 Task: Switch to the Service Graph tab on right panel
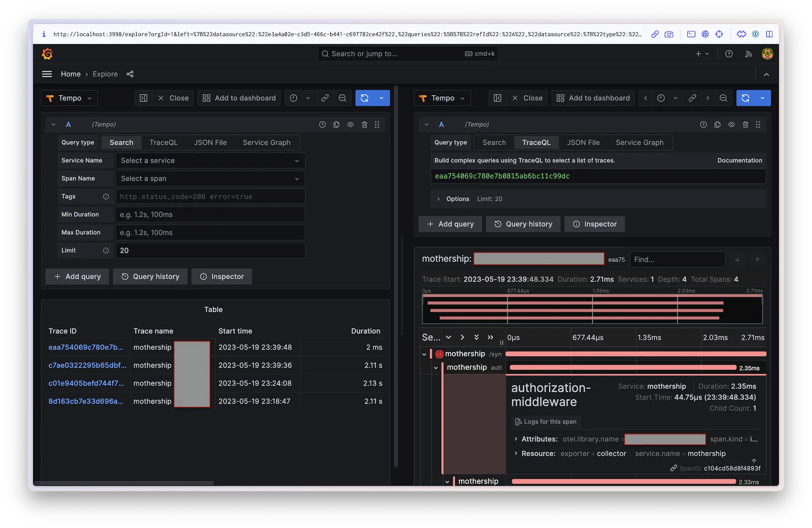coord(640,143)
